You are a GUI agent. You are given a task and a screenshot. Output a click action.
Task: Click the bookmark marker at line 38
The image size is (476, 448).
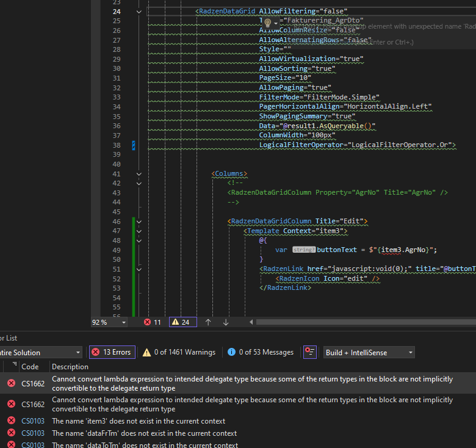click(x=133, y=145)
